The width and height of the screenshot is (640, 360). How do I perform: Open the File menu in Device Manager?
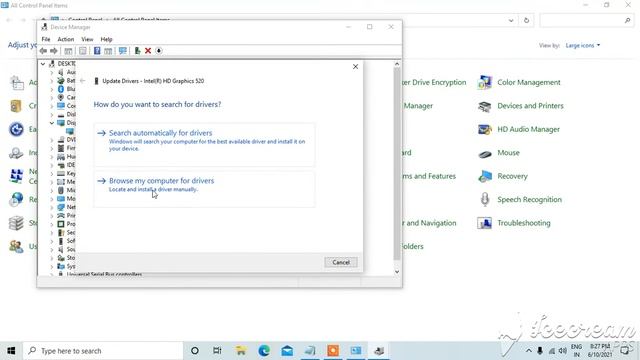click(x=46, y=39)
